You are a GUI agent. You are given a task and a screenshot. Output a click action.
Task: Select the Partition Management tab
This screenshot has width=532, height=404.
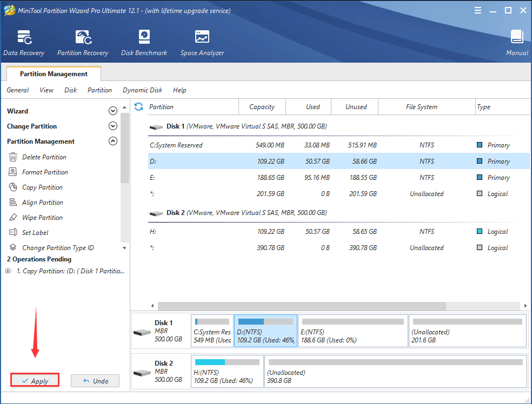(x=54, y=73)
